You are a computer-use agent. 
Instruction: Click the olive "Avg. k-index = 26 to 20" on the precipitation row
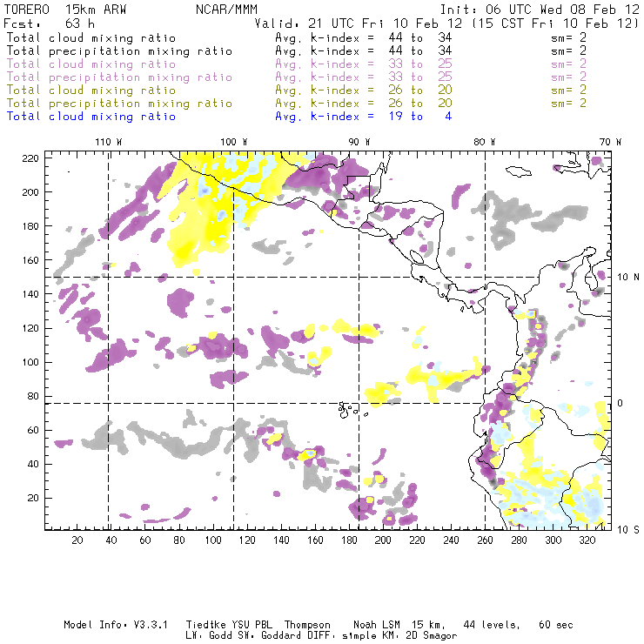[x=364, y=103]
